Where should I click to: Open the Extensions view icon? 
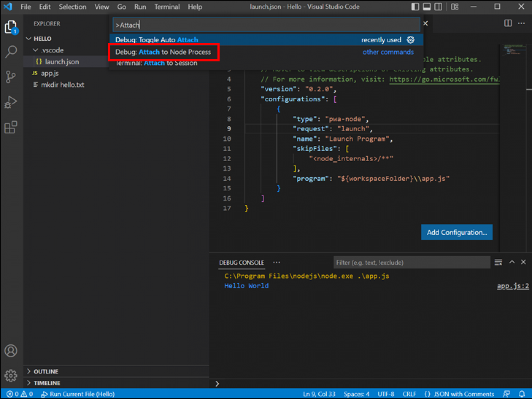click(11, 127)
